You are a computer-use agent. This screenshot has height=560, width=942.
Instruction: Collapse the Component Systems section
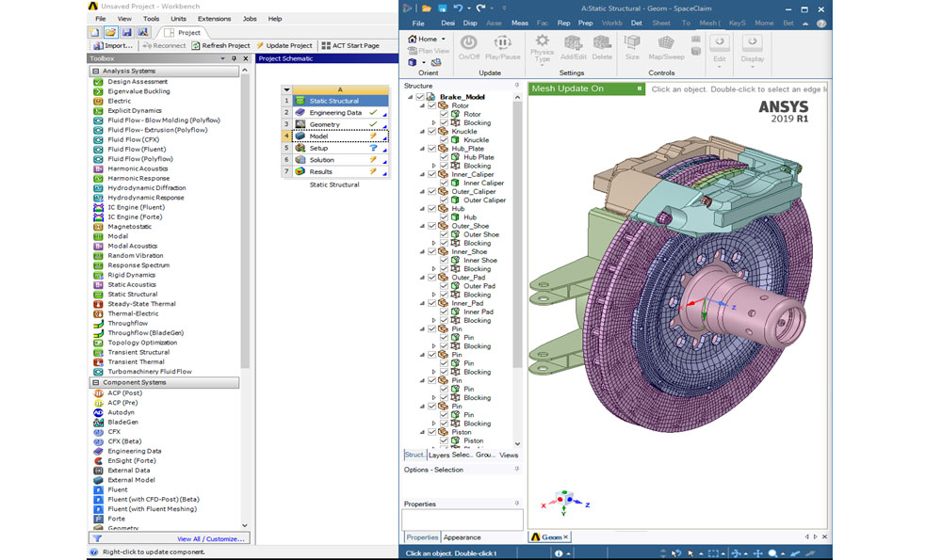click(95, 382)
